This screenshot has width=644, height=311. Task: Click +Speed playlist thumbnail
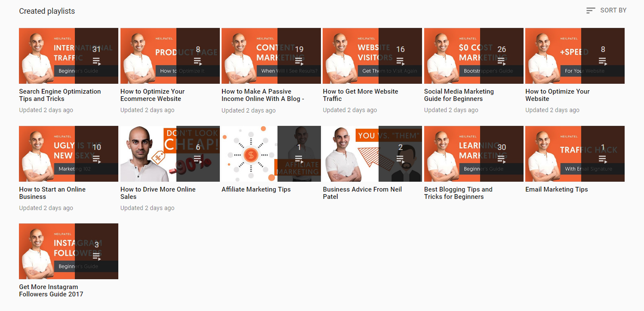(x=575, y=56)
